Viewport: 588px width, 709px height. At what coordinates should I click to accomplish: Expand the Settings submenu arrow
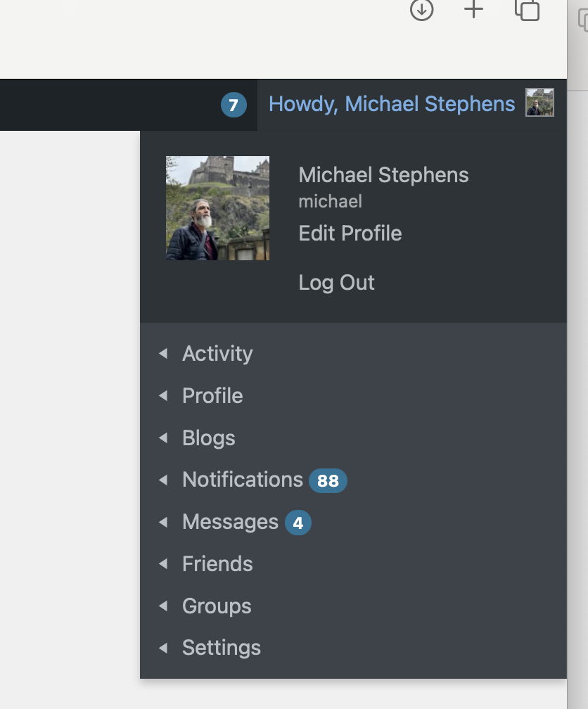pos(163,648)
